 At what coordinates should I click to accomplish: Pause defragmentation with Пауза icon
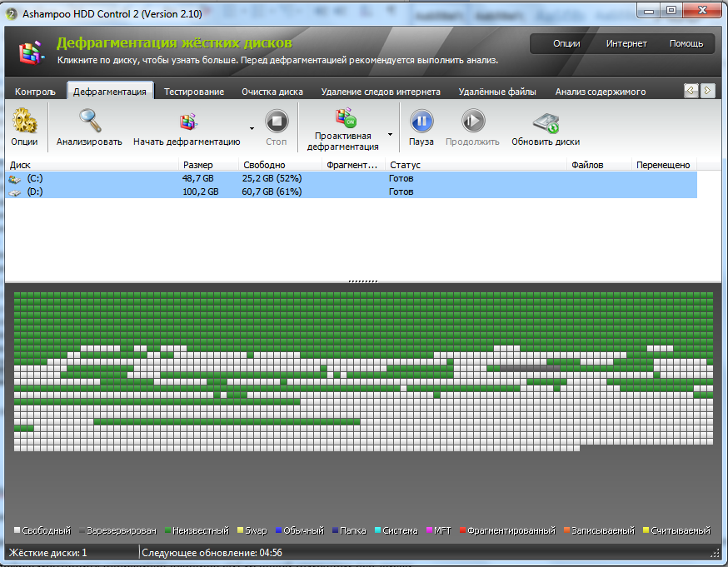[x=421, y=121]
